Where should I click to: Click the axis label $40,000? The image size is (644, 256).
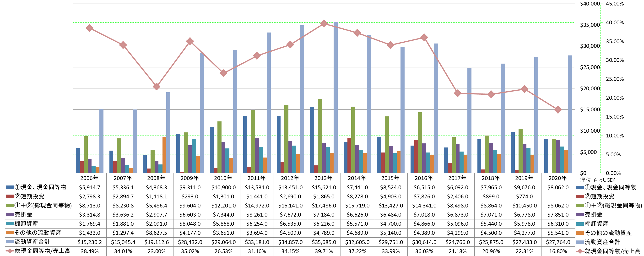coord(590,4)
